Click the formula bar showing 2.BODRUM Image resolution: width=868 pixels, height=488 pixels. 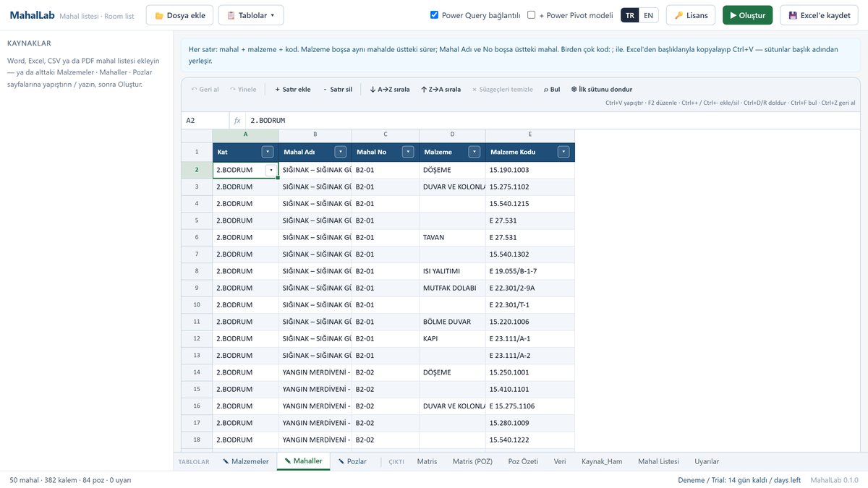point(553,121)
